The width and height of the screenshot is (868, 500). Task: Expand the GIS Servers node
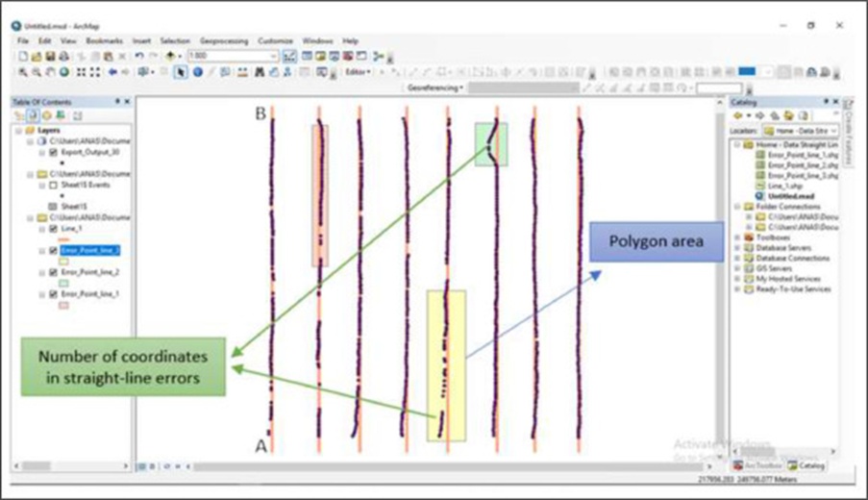737,268
